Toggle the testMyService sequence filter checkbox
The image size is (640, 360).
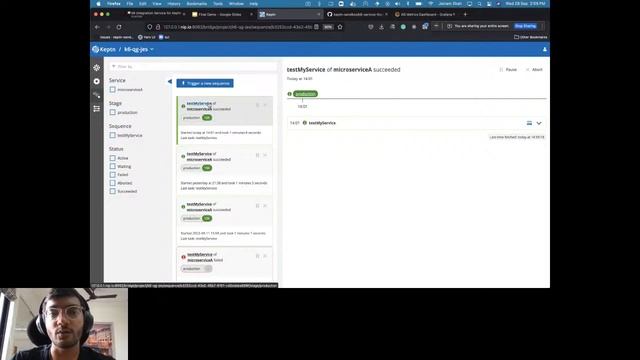click(x=113, y=135)
